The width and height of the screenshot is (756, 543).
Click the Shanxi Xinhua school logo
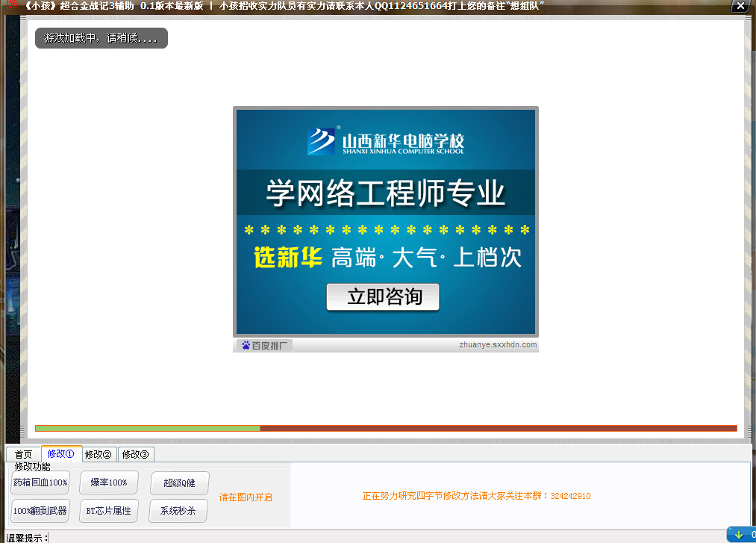pyautogui.click(x=386, y=141)
